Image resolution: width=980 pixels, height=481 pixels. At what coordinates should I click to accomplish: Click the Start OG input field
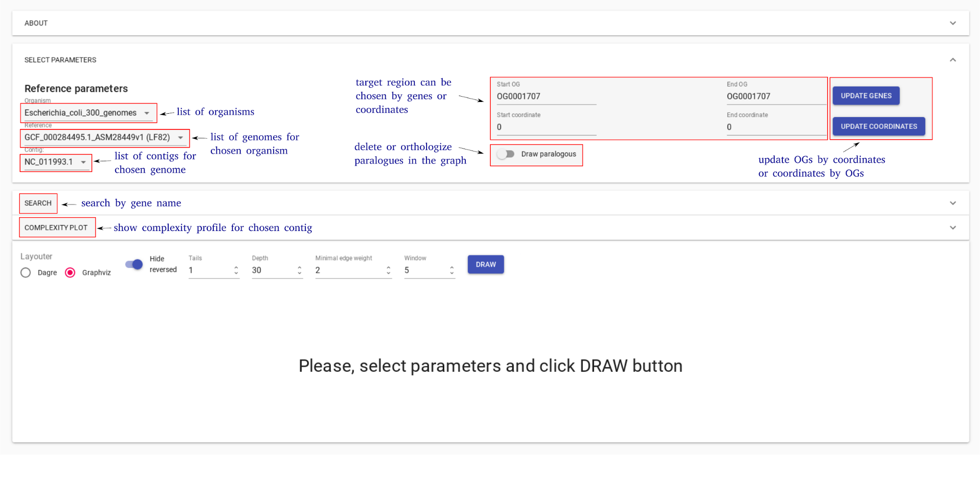pyautogui.click(x=546, y=97)
